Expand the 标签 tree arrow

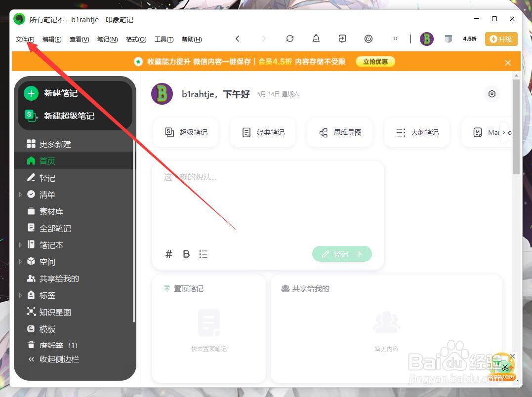point(20,295)
